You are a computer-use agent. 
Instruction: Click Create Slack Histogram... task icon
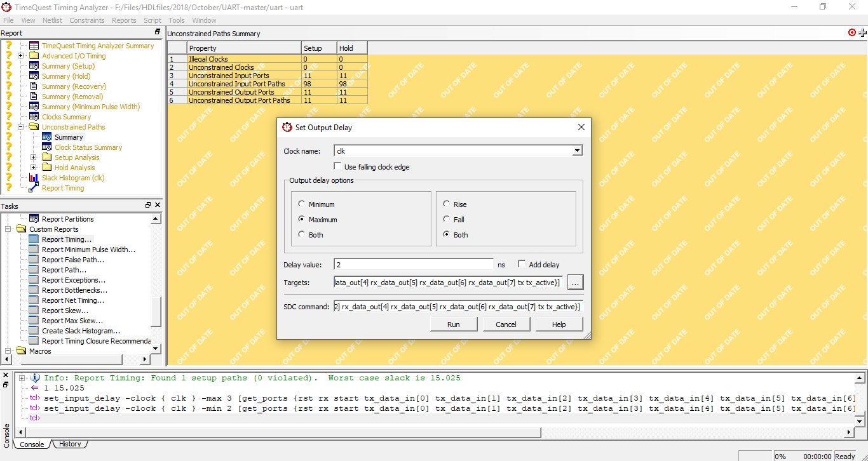pyautogui.click(x=34, y=331)
